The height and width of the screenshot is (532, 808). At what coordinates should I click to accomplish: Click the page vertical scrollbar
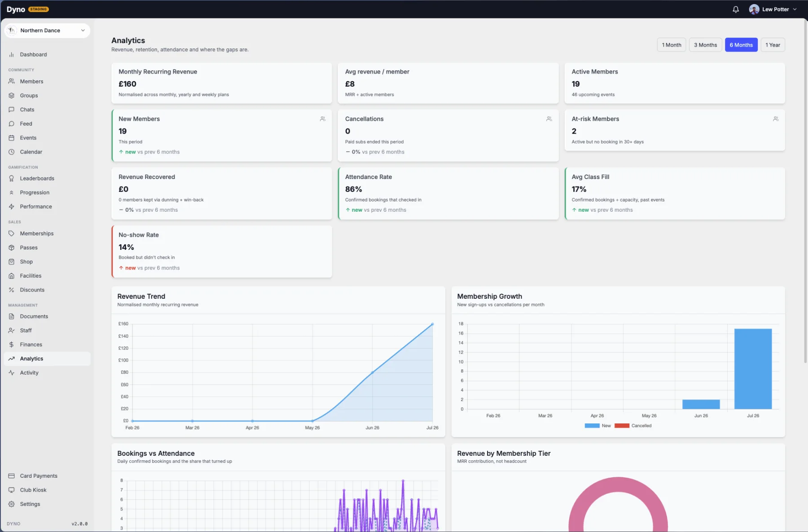(805, 191)
